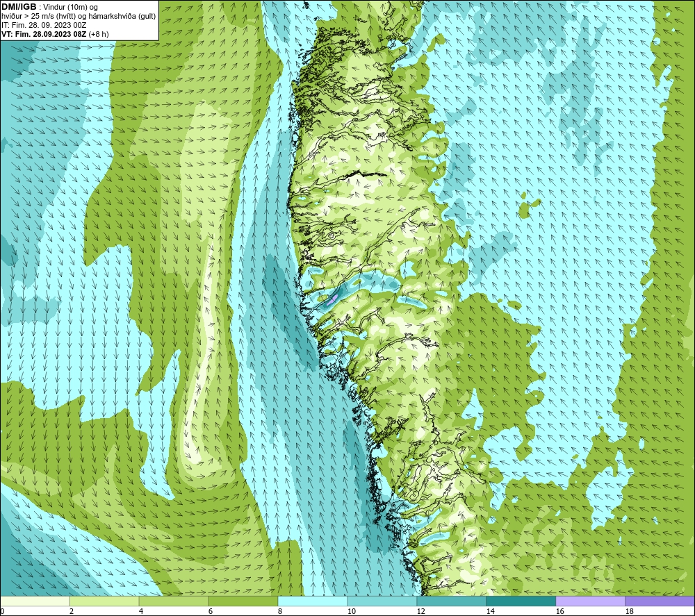
Task: Click the legend scale label 10
Action: 351,612
